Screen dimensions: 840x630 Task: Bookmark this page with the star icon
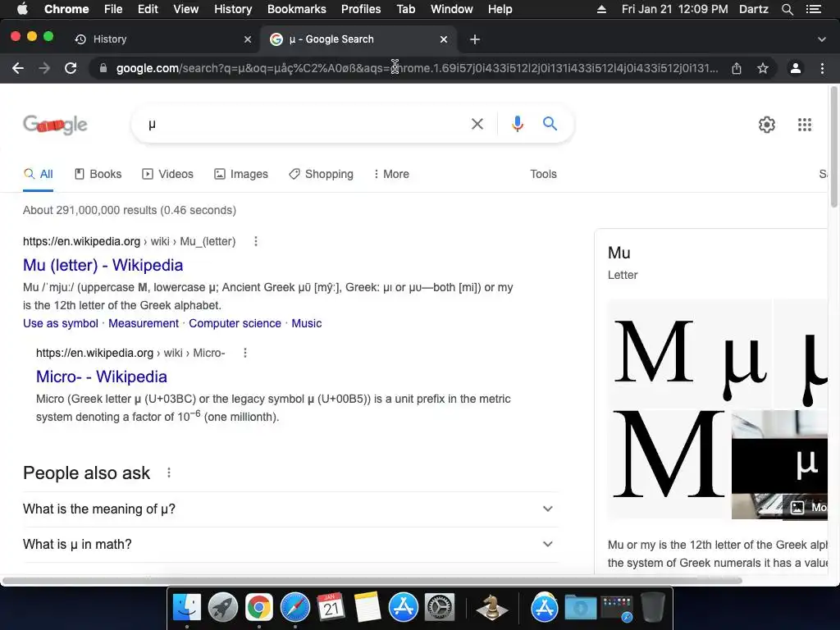pos(763,68)
